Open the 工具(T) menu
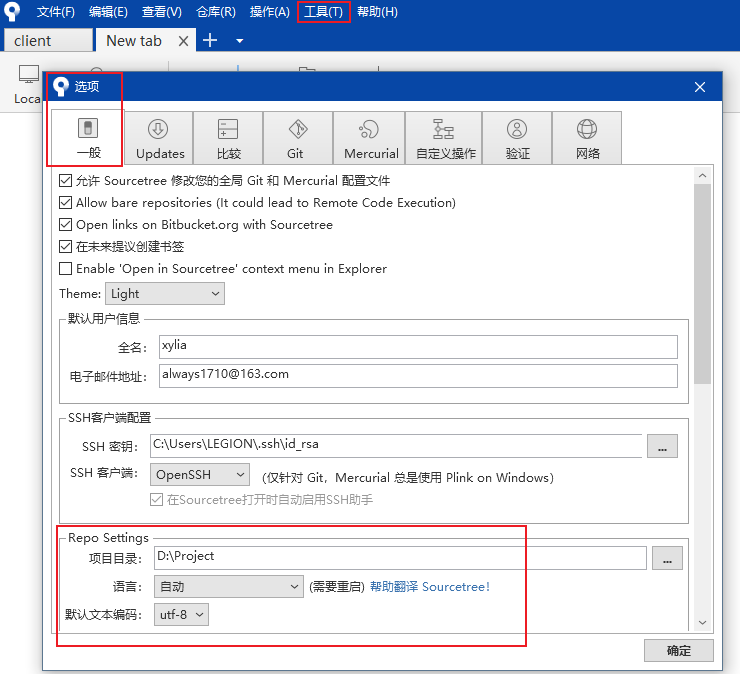 pyautogui.click(x=323, y=12)
